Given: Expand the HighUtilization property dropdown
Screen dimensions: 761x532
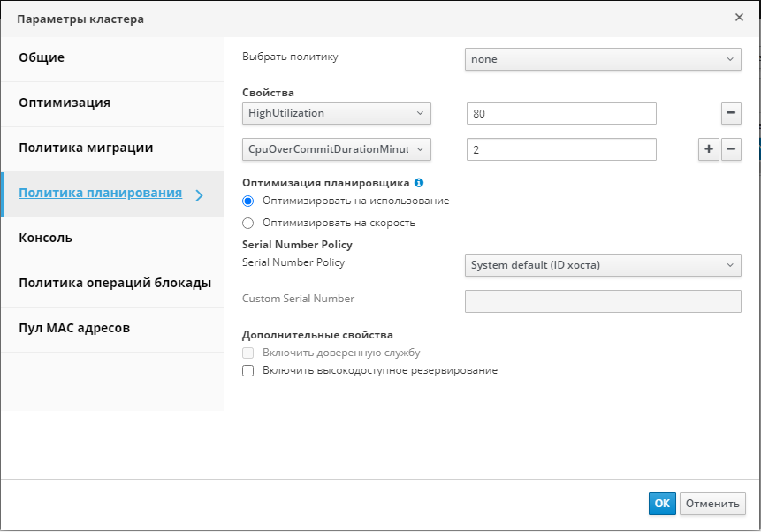Looking at the screenshot, I should 336,113.
